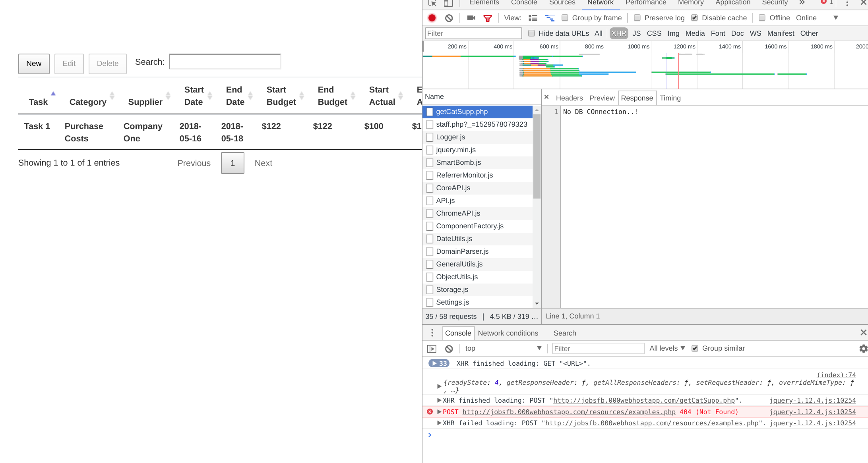The width and height of the screenshot is (868, 463).
Task: Sort by the End Date column arrows
Action: (x=250, y=96)
